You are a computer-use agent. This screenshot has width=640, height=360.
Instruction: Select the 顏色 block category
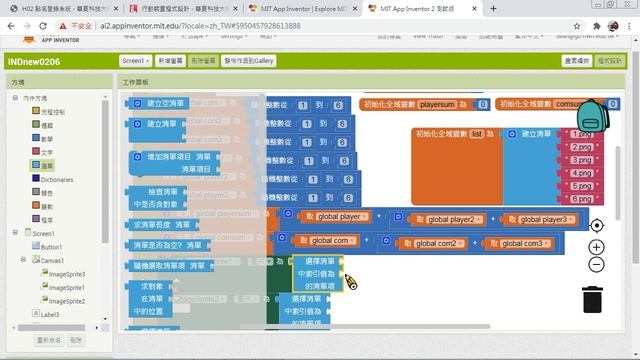click(x=42, y=192)
